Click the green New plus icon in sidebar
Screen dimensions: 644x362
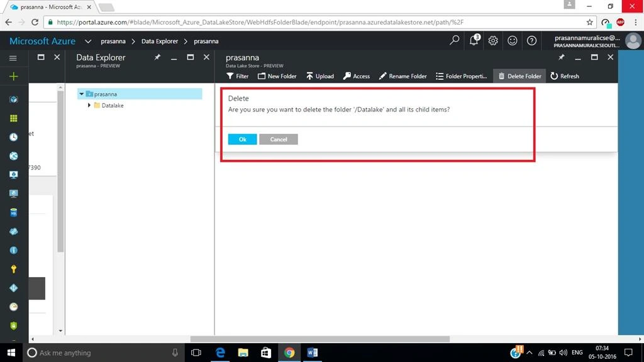[x=14, y=77]
